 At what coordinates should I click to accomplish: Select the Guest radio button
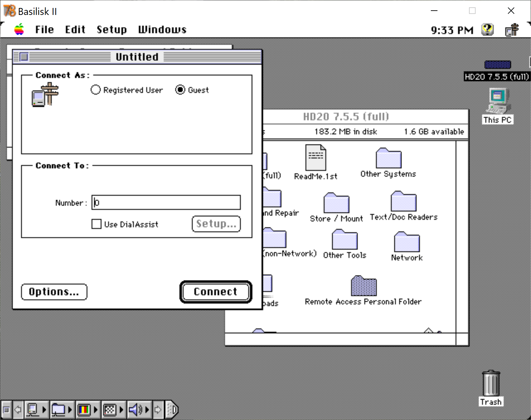(x=192, y=90)
